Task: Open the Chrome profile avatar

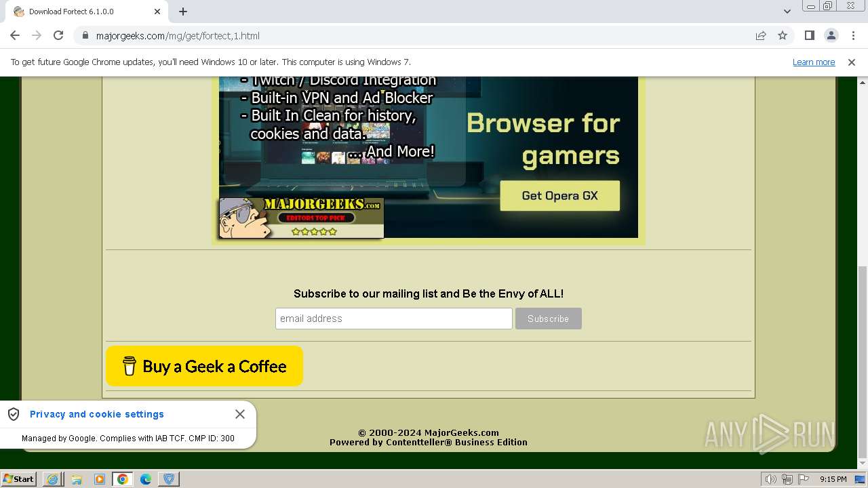Action: pos(831,35)
